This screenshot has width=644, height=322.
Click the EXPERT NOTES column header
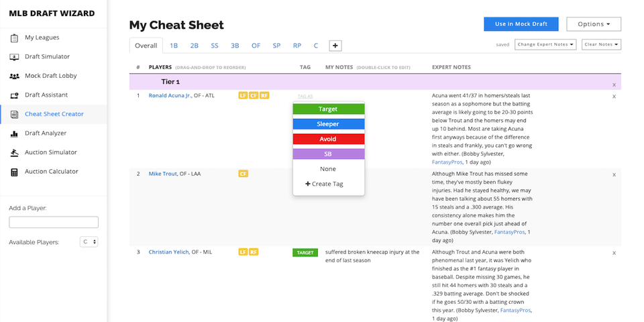pos(451,67)
